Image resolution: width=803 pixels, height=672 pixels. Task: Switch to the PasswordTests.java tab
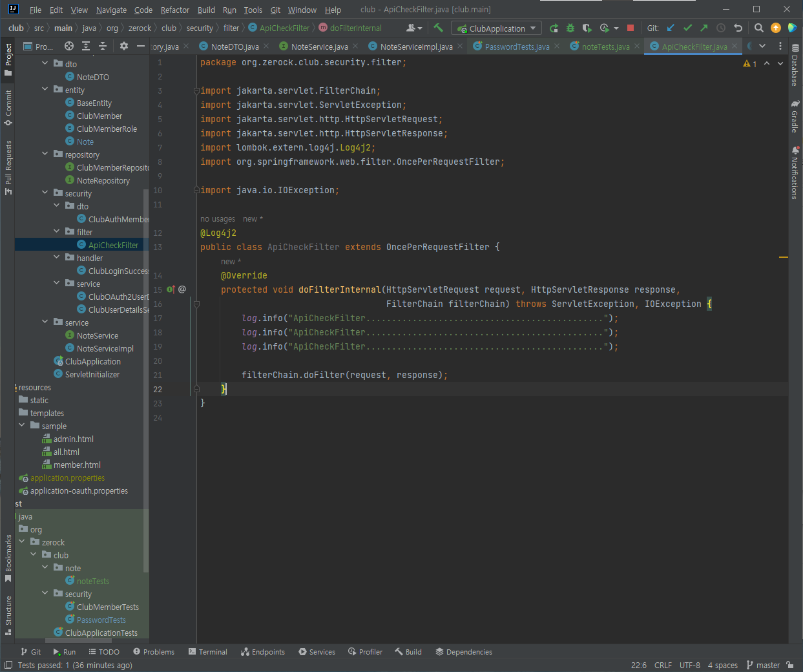(x=517, y=47)
